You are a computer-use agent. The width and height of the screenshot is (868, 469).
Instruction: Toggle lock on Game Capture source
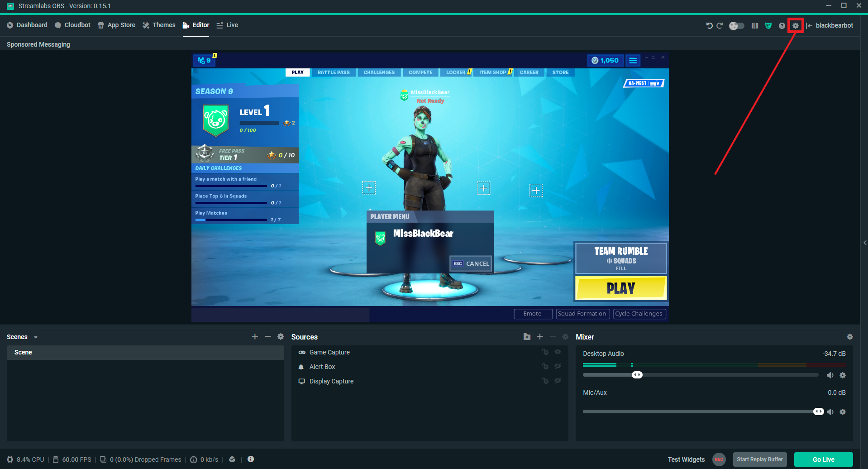click(x=545, y=352)
